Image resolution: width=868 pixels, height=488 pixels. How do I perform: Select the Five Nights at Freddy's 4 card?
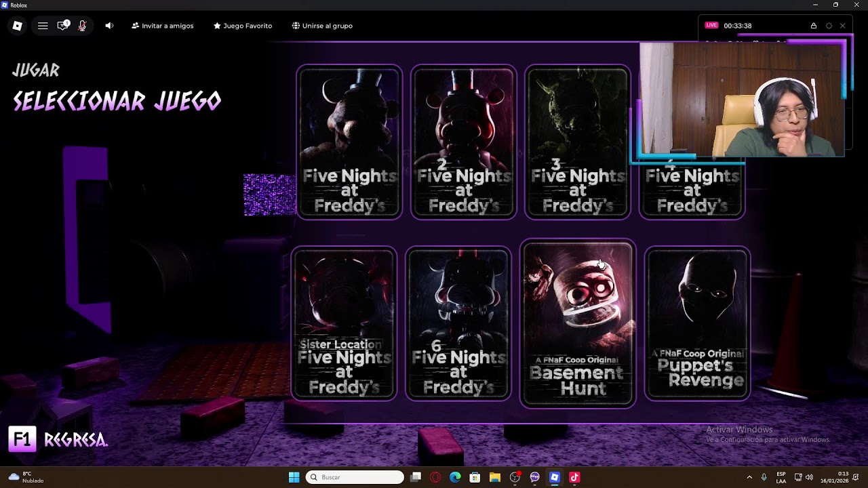(692, 190)
